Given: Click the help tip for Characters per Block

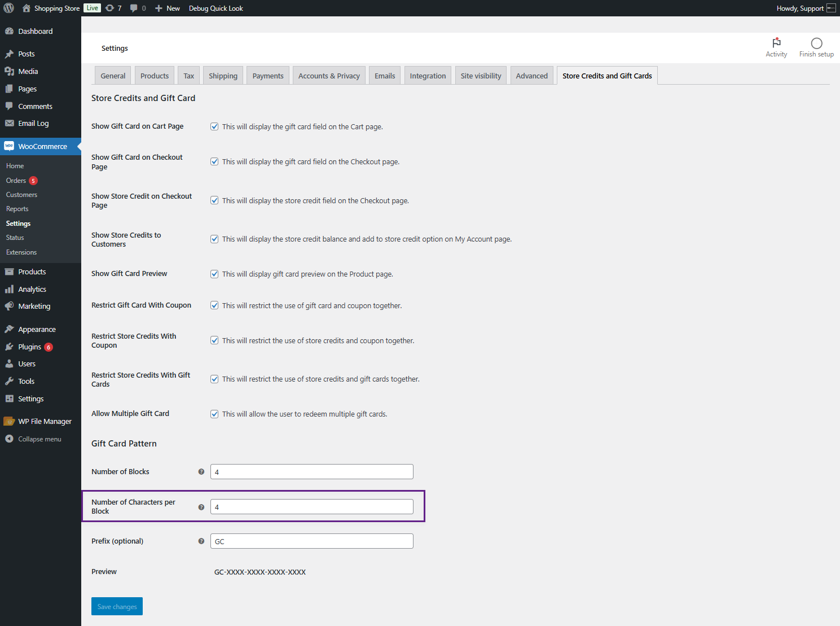Looking at the screenshot, I should 201,507.
